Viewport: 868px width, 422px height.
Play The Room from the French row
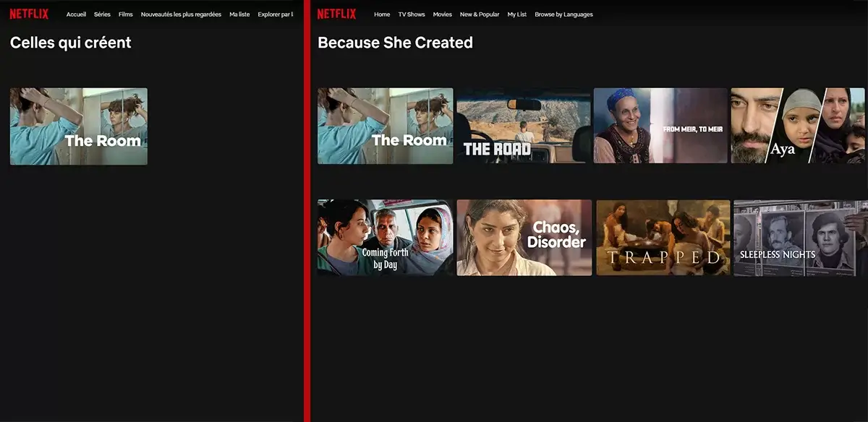(78, 126)
